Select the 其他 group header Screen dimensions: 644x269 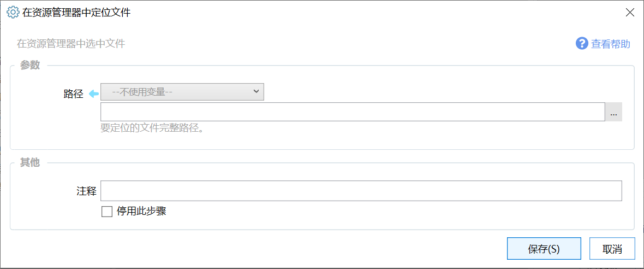[x=30, y=163]
